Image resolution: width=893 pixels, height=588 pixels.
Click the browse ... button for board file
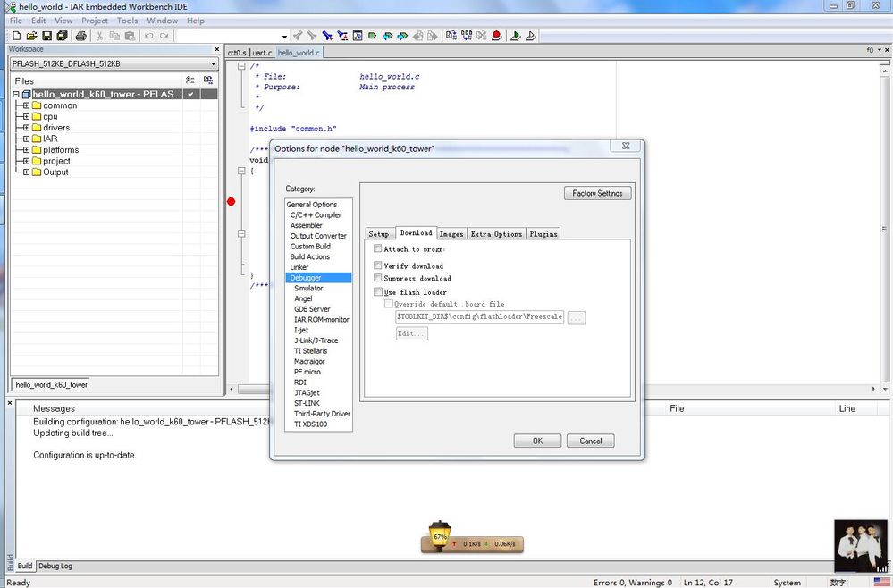click(x=576, y=317)
